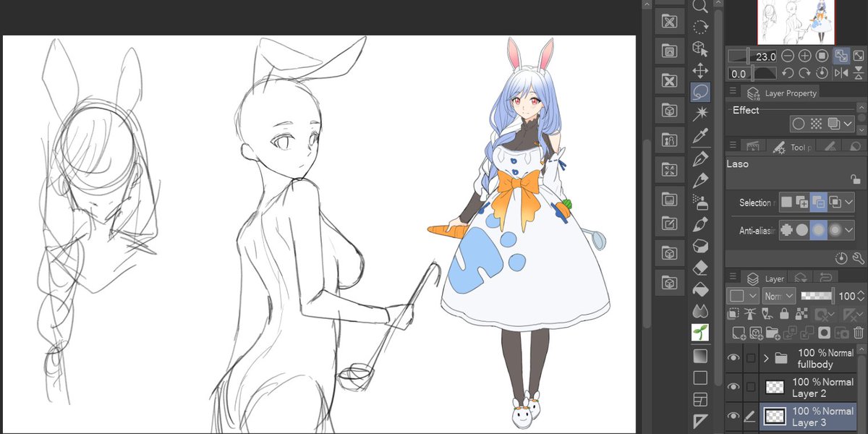Open Effect options dropdown arrow
868x434 pixels.
coord(848,124)
